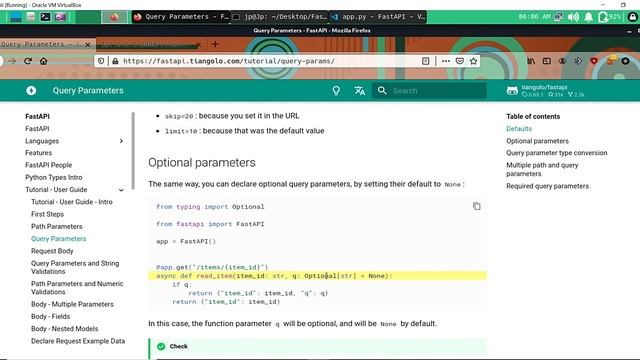Open the Features sidebar link
This screenshot has width=640, height=360.
point(38,153)
